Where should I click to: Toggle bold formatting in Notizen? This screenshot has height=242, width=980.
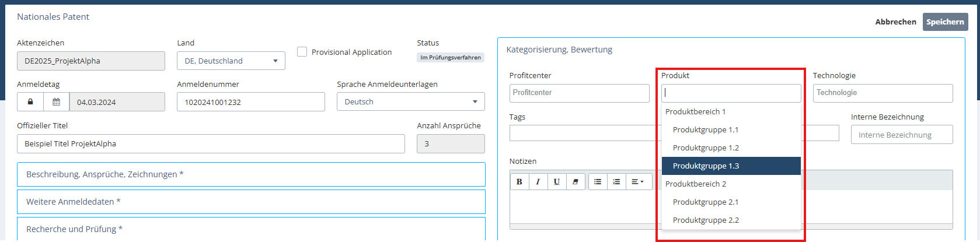(519, 182)
